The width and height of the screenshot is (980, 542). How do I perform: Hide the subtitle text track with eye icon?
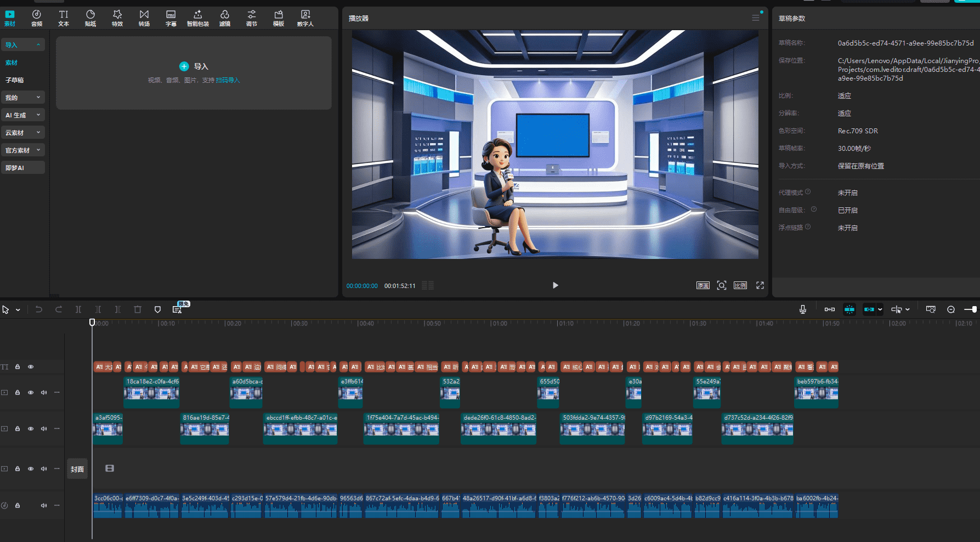[31, 366]
